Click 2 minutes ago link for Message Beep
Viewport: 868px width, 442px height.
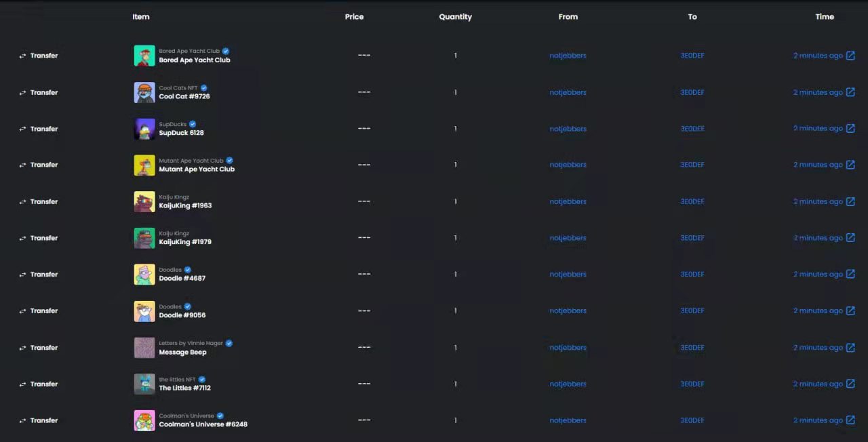[x=818, y=348]
